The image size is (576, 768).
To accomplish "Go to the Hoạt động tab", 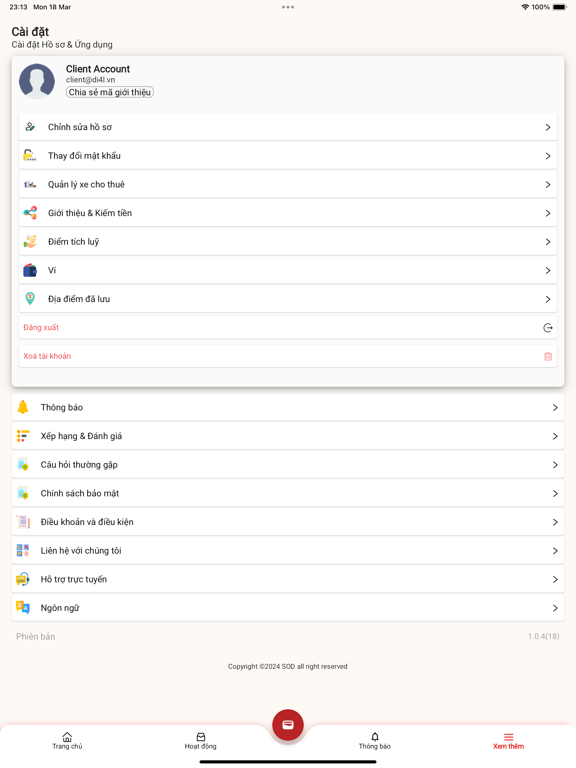I will (200, 741).
